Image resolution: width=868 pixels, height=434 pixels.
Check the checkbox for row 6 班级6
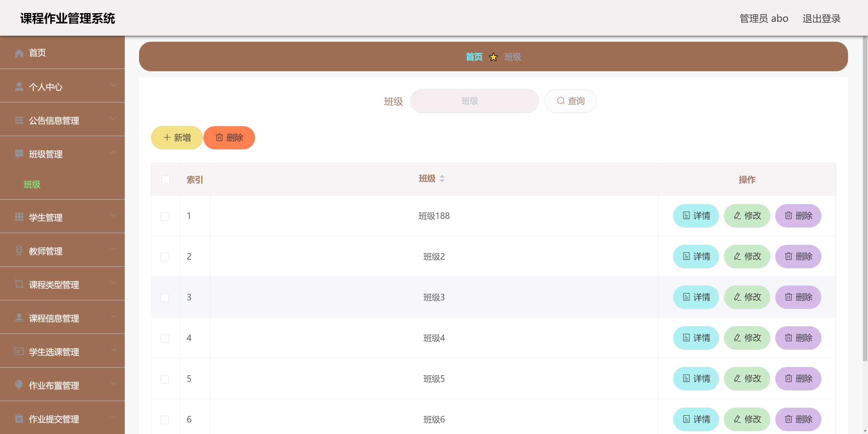pyautogui.click(x=164, y=420)
